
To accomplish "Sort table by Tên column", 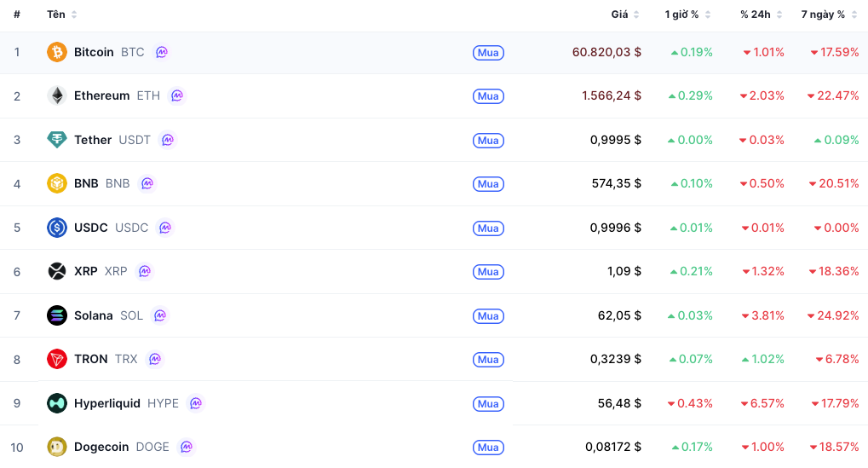I will (x=61, y=14).
